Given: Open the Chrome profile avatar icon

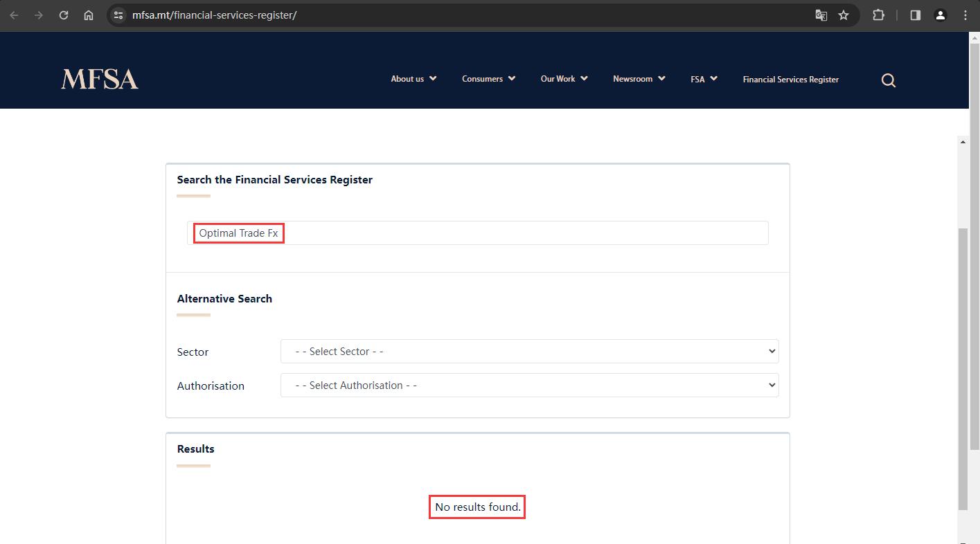Looking at the screenshot, I should (x=941, y=15).
